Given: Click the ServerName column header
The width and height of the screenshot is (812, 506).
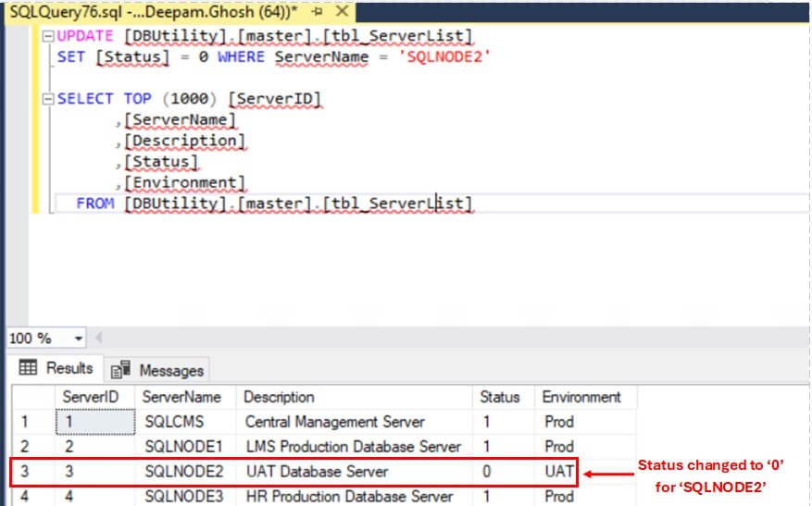Looking at the screenshot, I should [x=182, y=397].
